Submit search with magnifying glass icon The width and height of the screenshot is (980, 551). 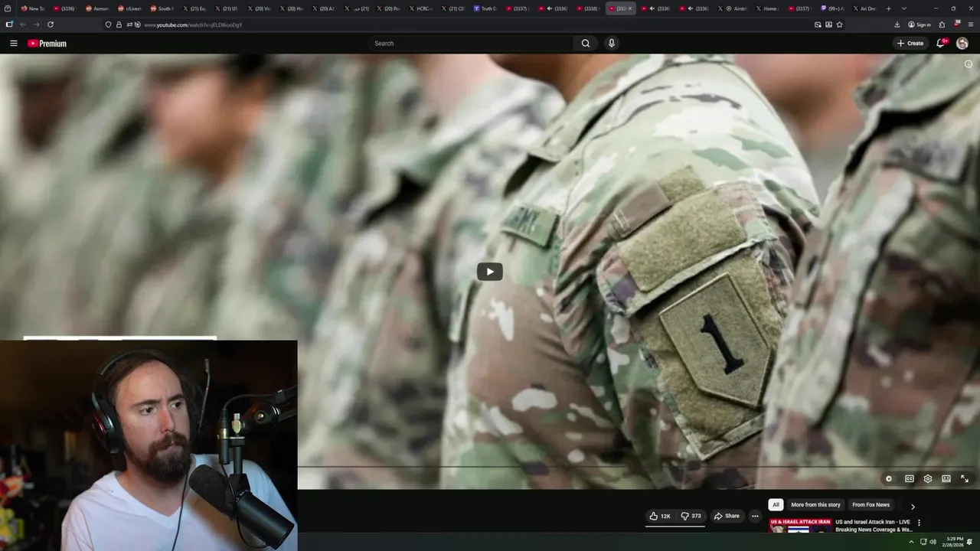click(x=586, y=44)
